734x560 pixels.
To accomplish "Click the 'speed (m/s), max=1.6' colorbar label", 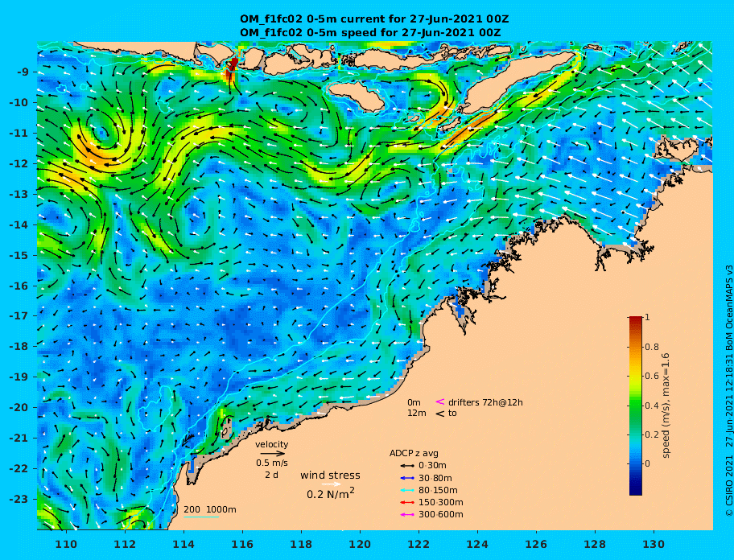I will pos(666,406).
